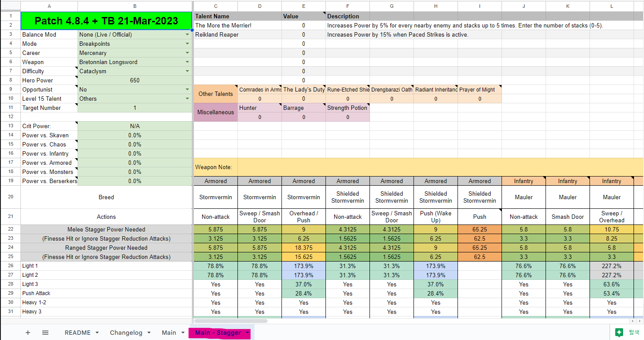Select the 65.25 cell in the Melee Stagger row
Image resolution: width=644 pixels, height=340 pixels.
click(x=480, y=229)
